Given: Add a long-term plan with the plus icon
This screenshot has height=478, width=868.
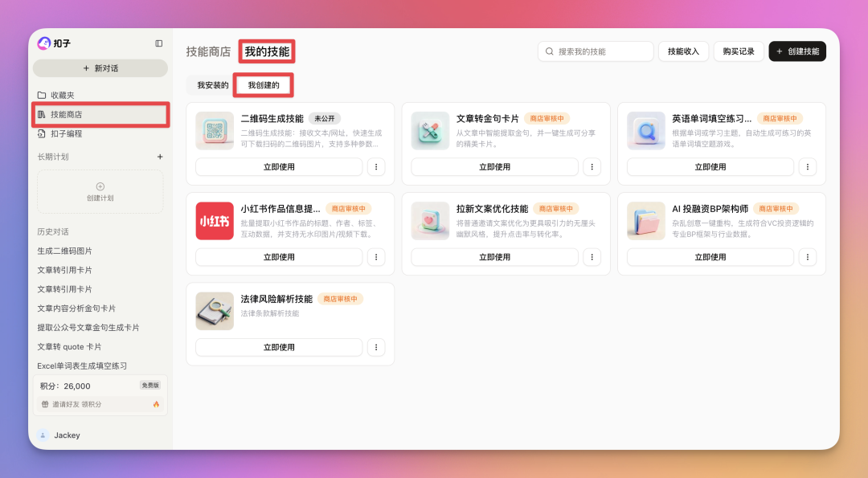Looking at the screenshot, I should 160,157.
